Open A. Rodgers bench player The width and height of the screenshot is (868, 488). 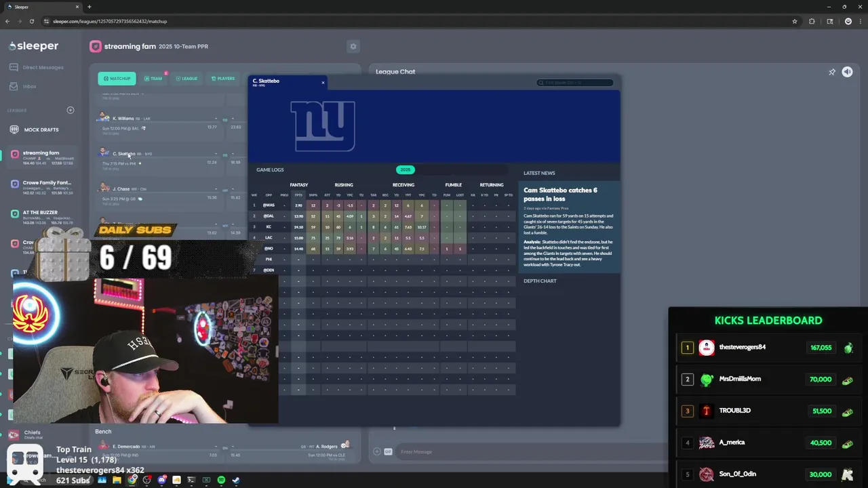coord(327,446)
